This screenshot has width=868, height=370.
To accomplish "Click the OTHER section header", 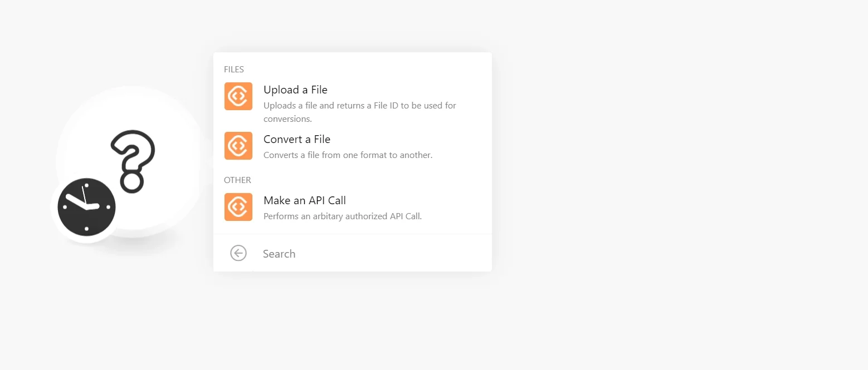I will pyautogui.click(x=237, y=180).
